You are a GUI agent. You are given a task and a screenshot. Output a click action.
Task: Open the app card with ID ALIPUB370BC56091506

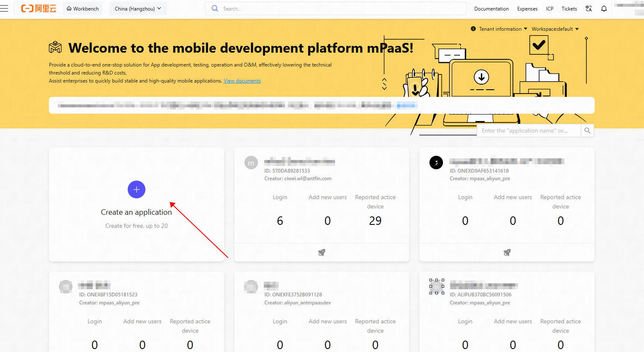pyautogui.click(x=507, y=312)
